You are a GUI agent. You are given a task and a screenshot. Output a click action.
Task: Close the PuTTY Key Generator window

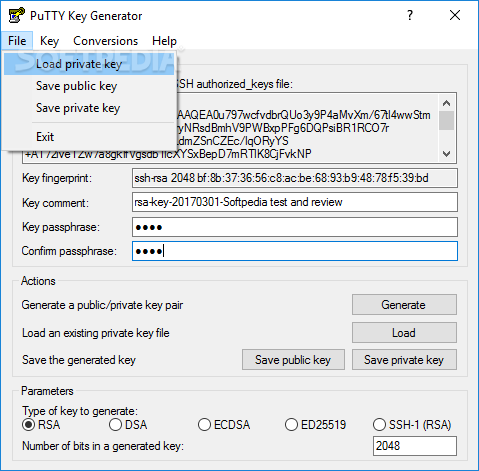tap(455, 15)
